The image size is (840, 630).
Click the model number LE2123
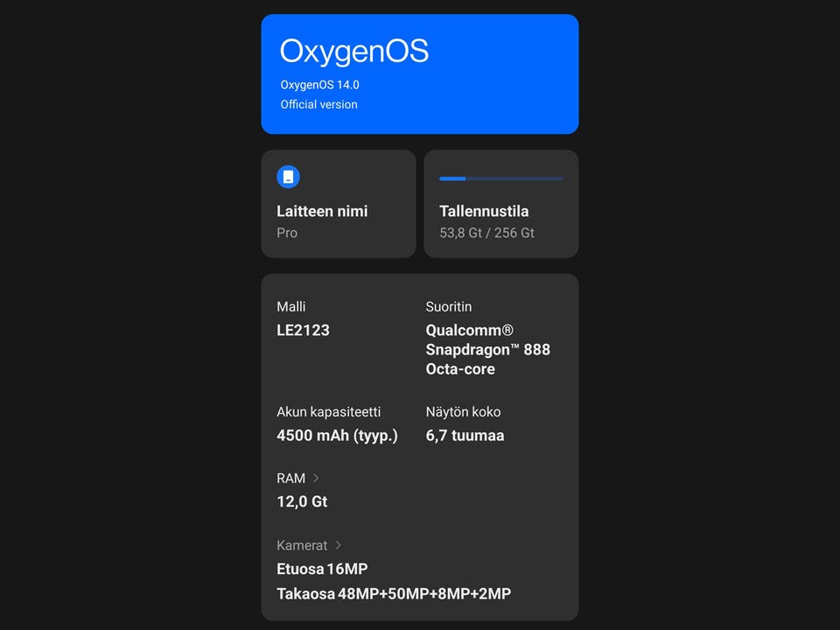pos(304,330)
